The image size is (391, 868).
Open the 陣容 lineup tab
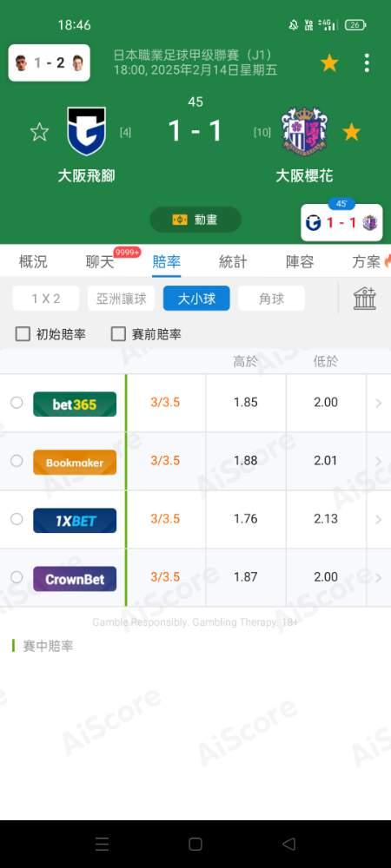[300, 262]
